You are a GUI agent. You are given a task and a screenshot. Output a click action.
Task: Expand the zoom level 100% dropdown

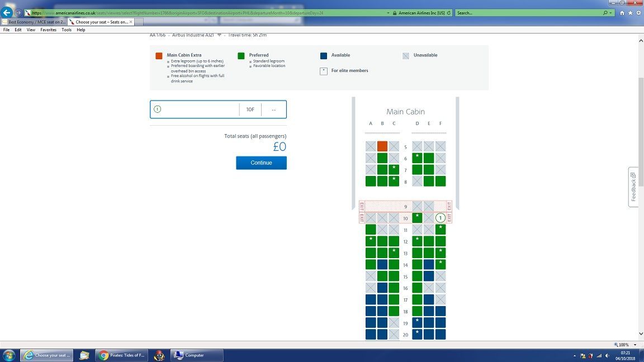pos(634,345)
